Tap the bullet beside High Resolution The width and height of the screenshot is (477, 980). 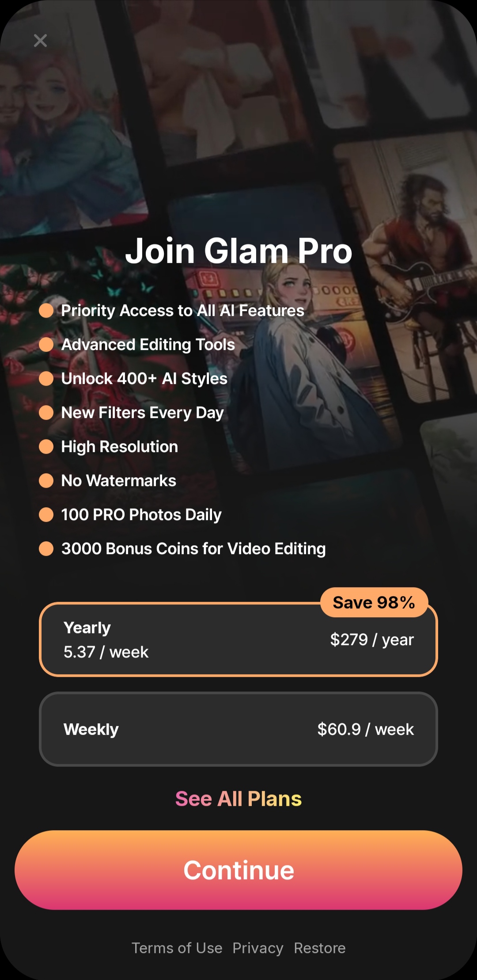pyautogui.click(x=46, y=447)
